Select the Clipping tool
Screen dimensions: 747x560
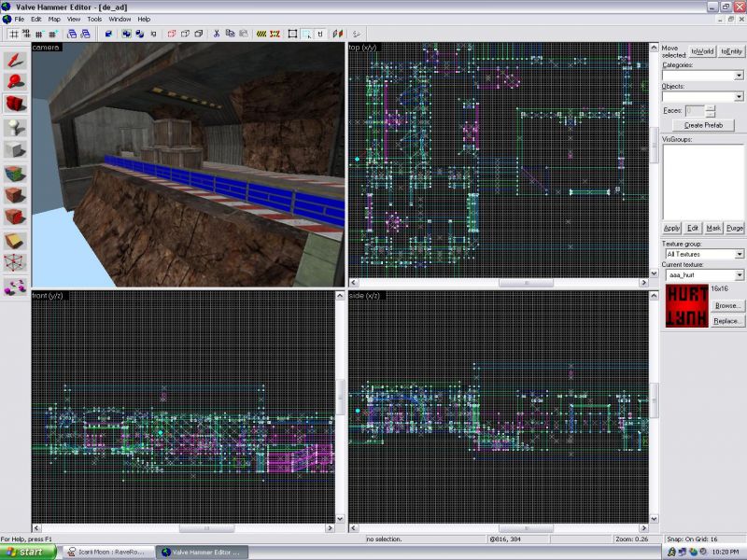tap(15, 240)
